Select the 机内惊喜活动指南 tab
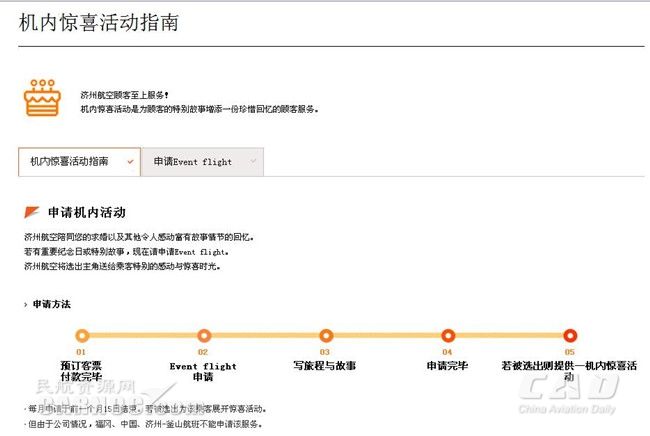Image resolution: width=650 pixels, height=436 pixels. 70,161
